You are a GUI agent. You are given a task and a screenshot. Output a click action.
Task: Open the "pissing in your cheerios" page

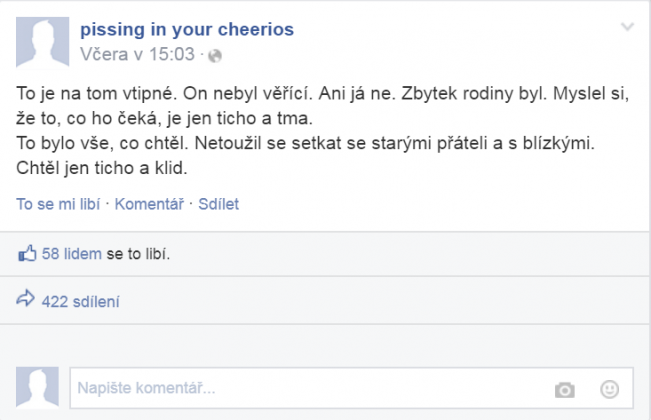[x=186, y=29]
